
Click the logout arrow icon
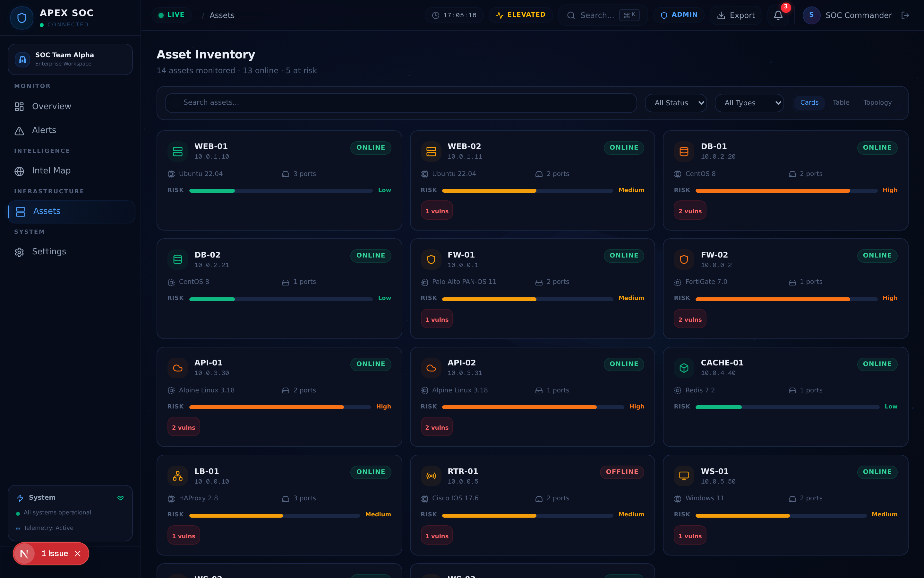905,15
